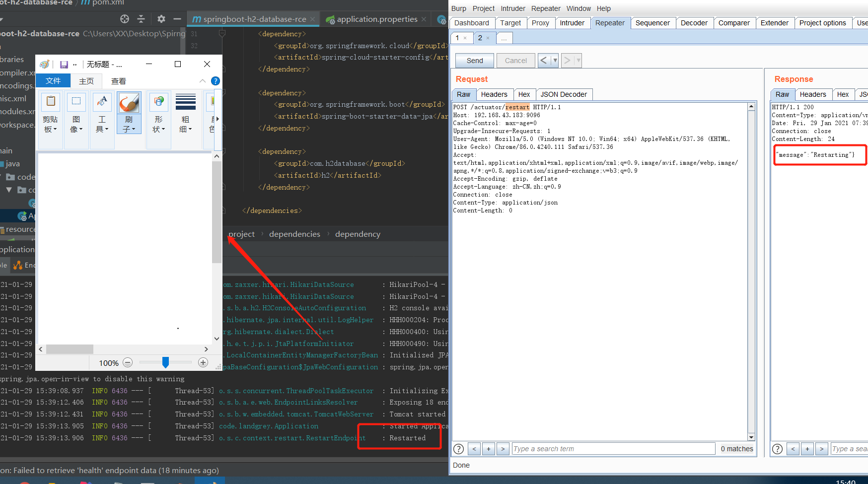Select the Paint 查看 ribbon tab
This screenshot has height=484, width=868.
[118, 81]
